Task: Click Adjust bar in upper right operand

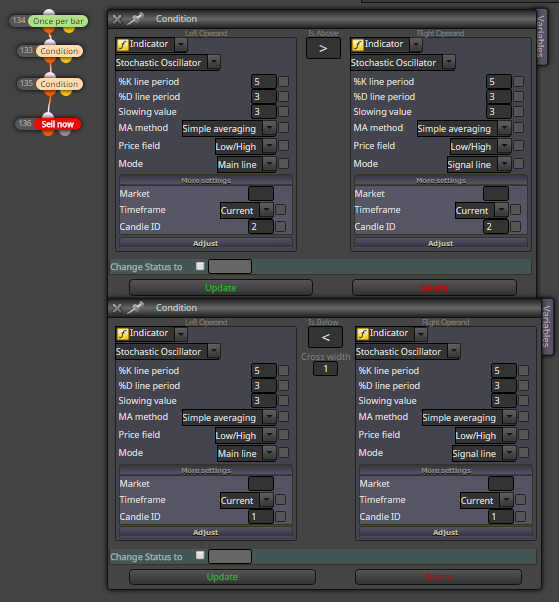Action: pyautogui.click(x=441, y=243)
